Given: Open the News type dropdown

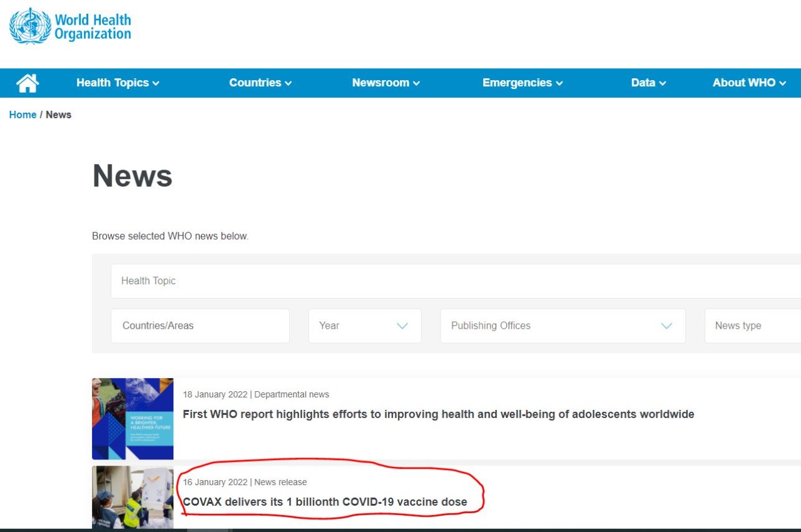Looking at the screenshot, I should (751, 325).
